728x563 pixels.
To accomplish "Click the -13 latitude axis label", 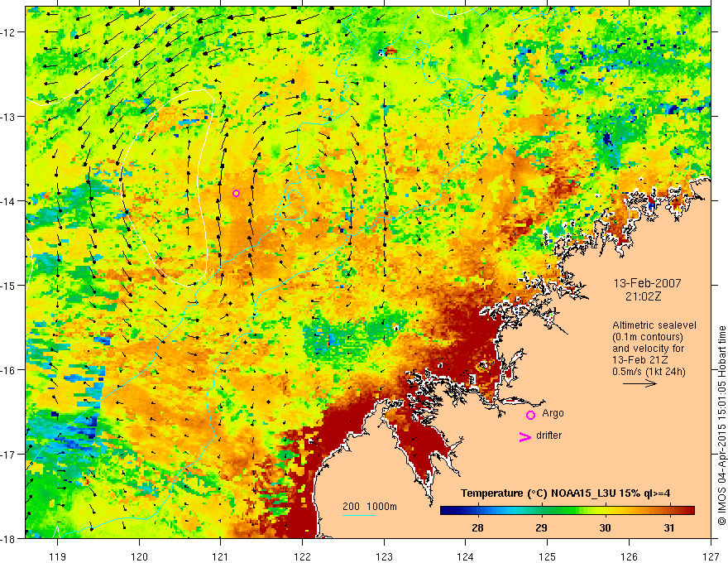I will coord(9,117).
